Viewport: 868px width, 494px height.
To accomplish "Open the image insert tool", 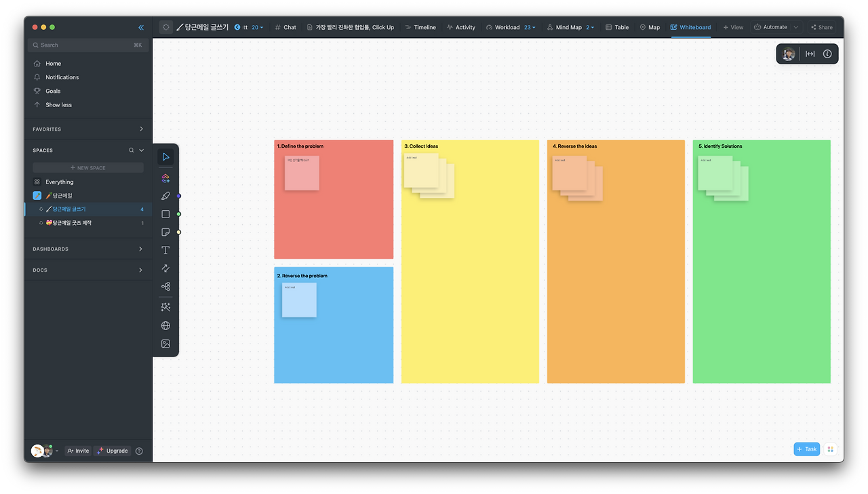I will [x=165, y=344].
